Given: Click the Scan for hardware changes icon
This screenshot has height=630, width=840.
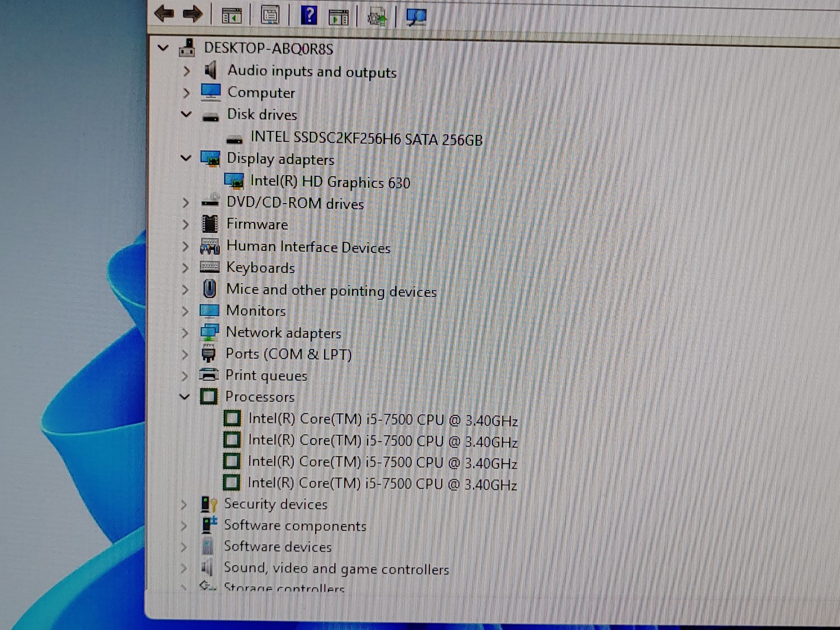Looking at the screenshot, I should point(376,16).
